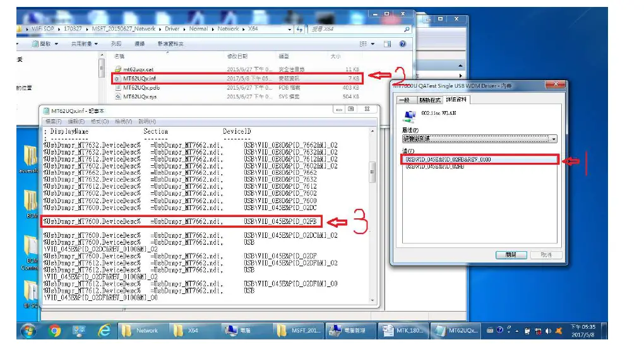644x347 pixels.
Task: Click the 關閉 button in properties dialog
Action: [511, 255]
